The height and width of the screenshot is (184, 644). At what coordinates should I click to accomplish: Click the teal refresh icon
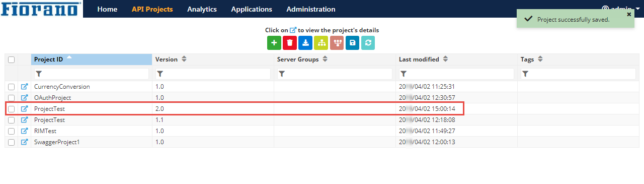[368, 43]
